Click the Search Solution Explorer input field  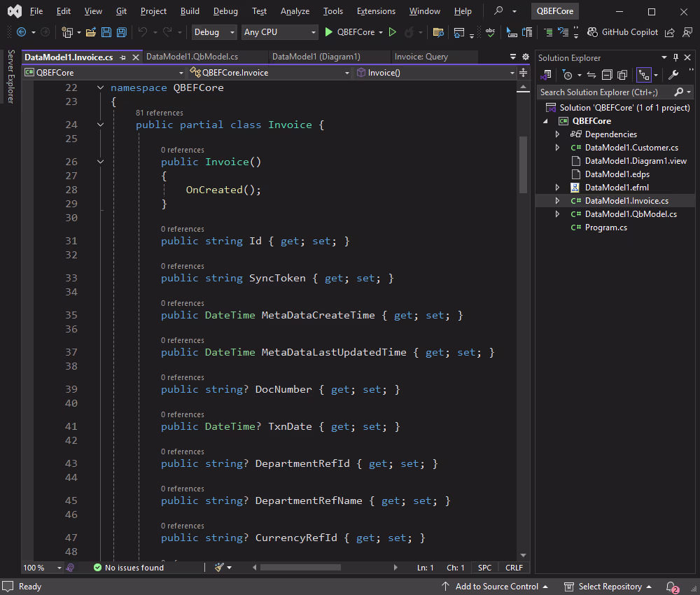coord(605,92)
